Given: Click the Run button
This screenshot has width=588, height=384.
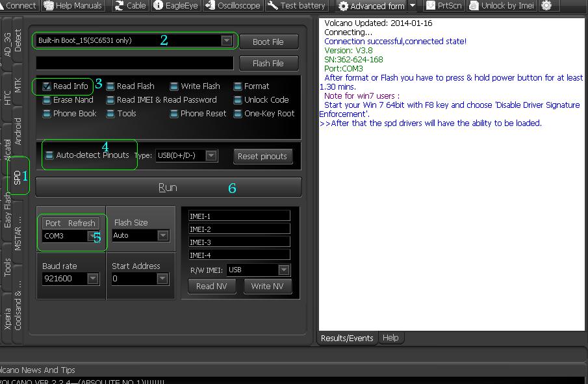Looking at the screenshot, I should click(168, 187).
